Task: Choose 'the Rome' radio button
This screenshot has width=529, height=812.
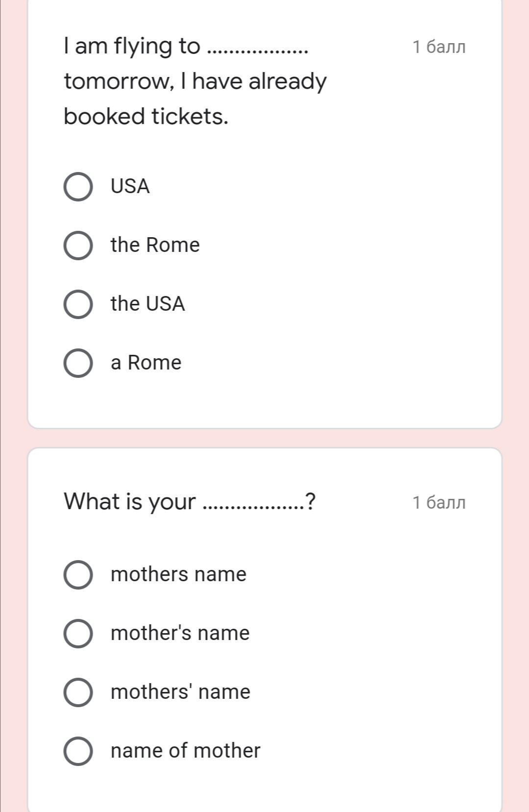Action: (78, 246)
